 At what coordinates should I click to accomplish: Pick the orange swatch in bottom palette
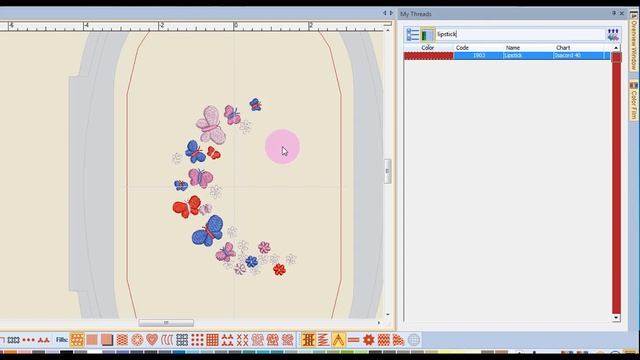(x=10, y=352)
